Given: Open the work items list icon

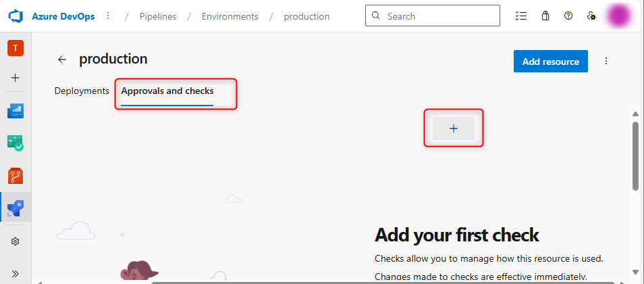Looking at the screenshot, I should coord(520,16).
